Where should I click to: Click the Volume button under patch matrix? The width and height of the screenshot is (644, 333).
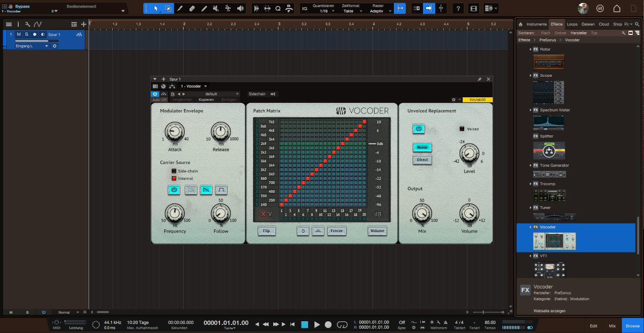(377, 231)
